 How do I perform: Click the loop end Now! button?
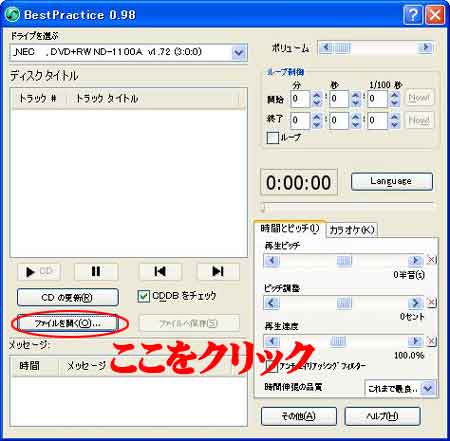tap(419, 120)
